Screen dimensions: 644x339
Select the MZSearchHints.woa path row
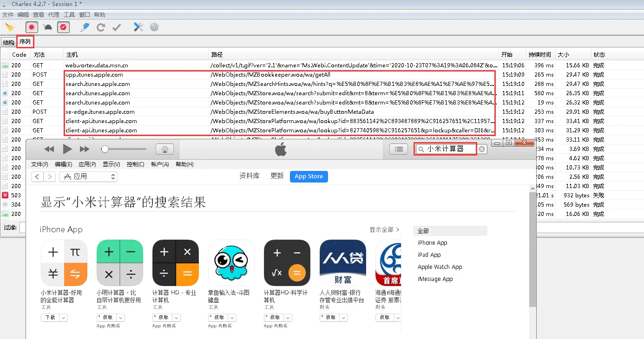tap(322, 84)
